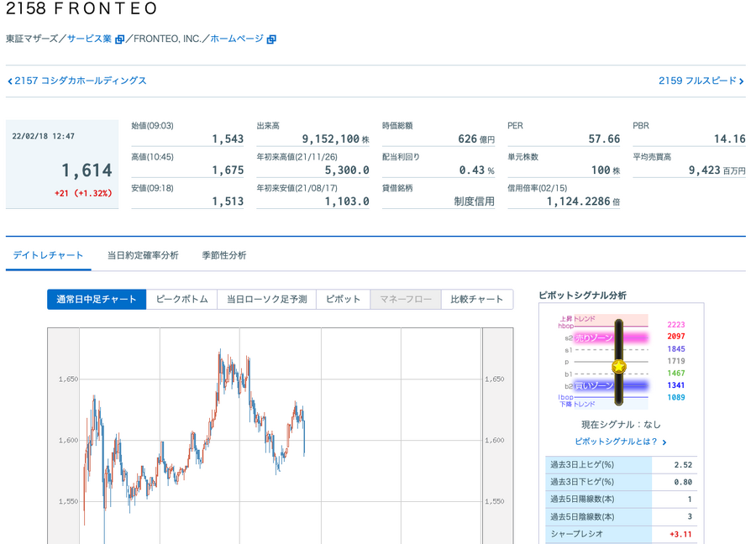Click high price value 1,675
Image resolution: width=756 pixels, height=544 pixels.
(228, 170)
